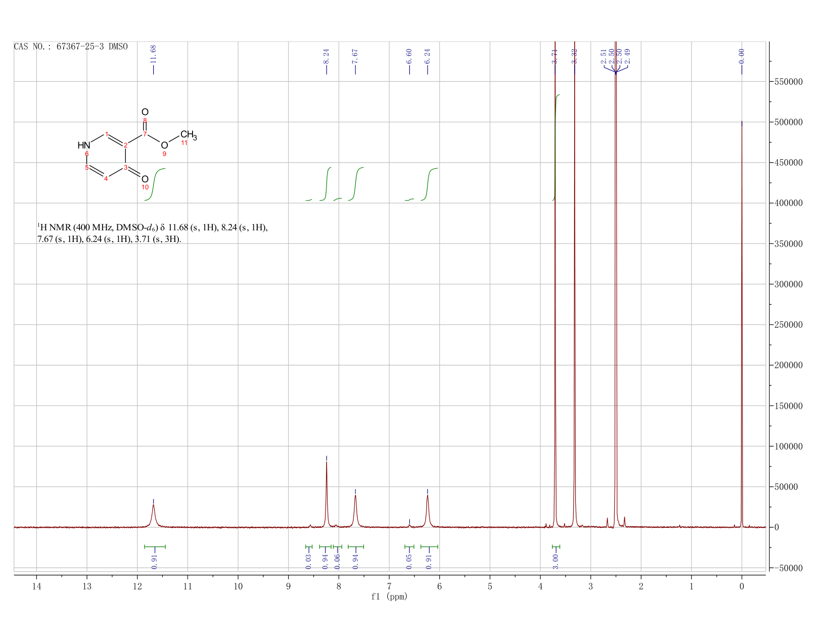The image size is (834, 644).
Task: Select the 11.68 peak label at top
Action: tap(154, 54)
